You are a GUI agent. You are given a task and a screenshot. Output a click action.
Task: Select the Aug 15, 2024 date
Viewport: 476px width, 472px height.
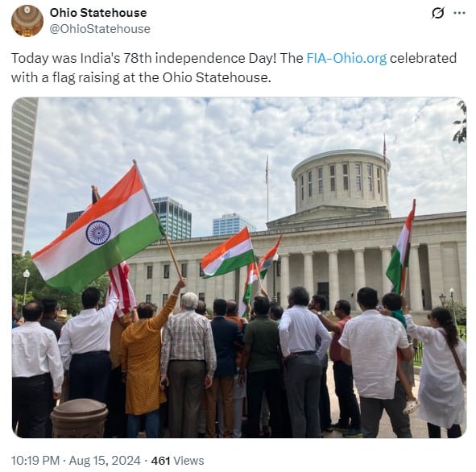[105, 461]
